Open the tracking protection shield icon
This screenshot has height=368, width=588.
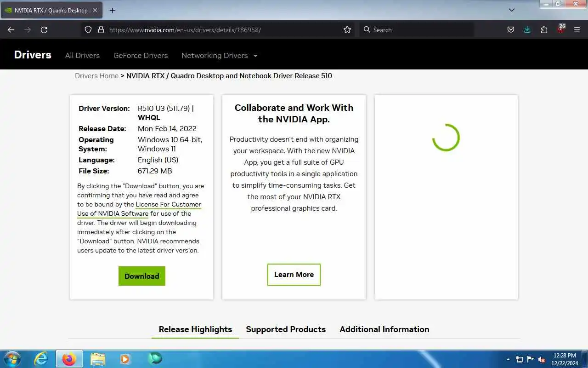click(88, 29)
